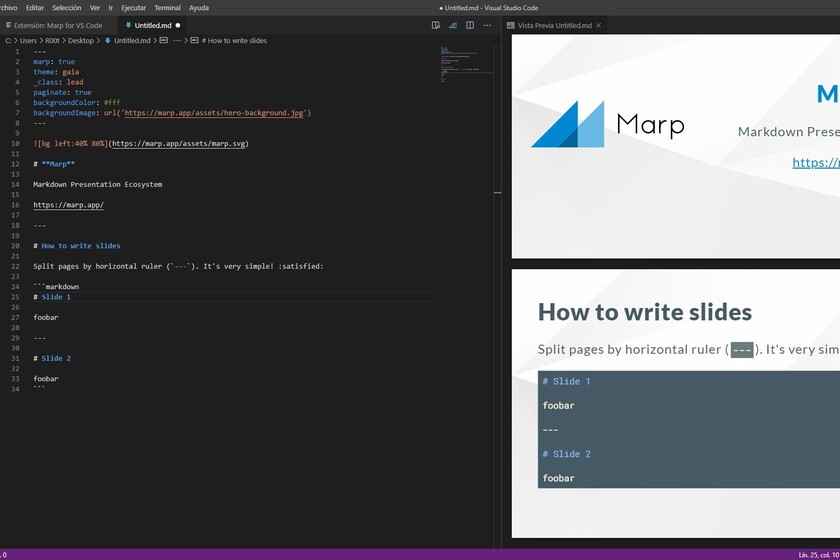Close the Vista Previa Untitled.md tab
Viewport: 840px width, 560px height.
coord(598,25)
